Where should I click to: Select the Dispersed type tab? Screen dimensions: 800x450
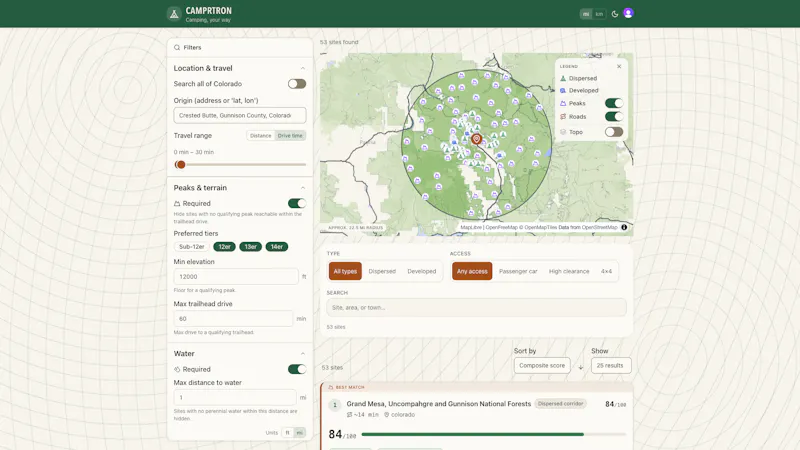382,271
